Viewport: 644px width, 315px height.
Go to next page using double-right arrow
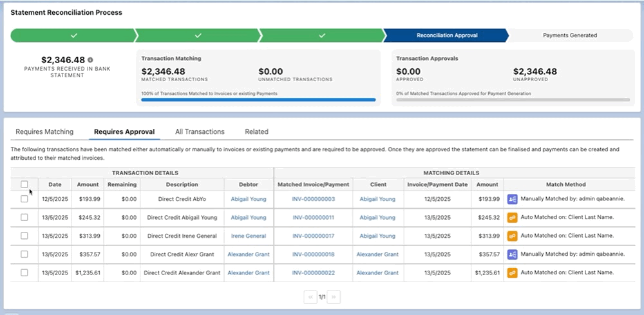tap(334, 297)
